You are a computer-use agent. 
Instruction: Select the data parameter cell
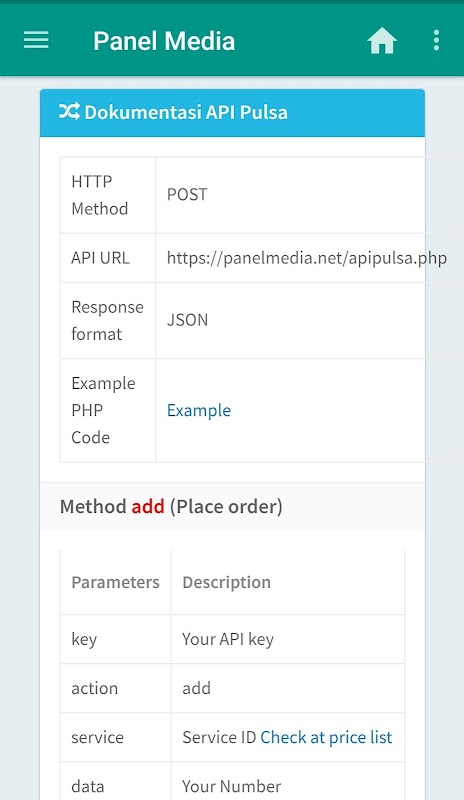coord(116,782)
